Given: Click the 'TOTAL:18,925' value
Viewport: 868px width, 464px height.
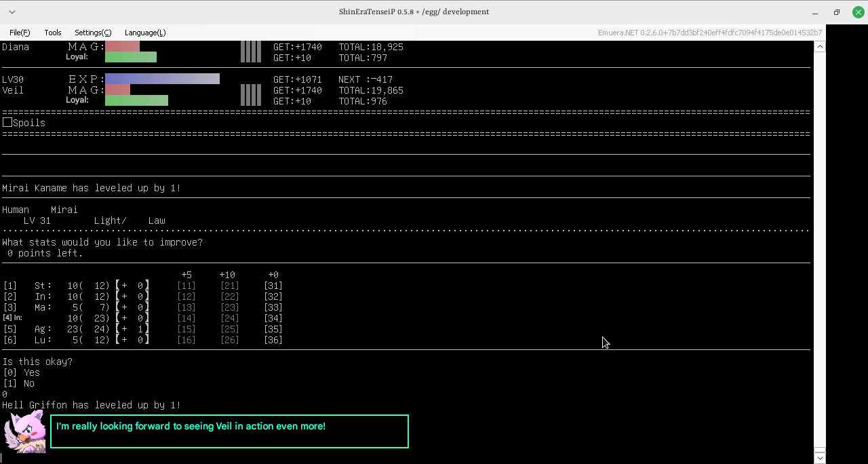Looking at the screenshot, I should tap(371, 47).
